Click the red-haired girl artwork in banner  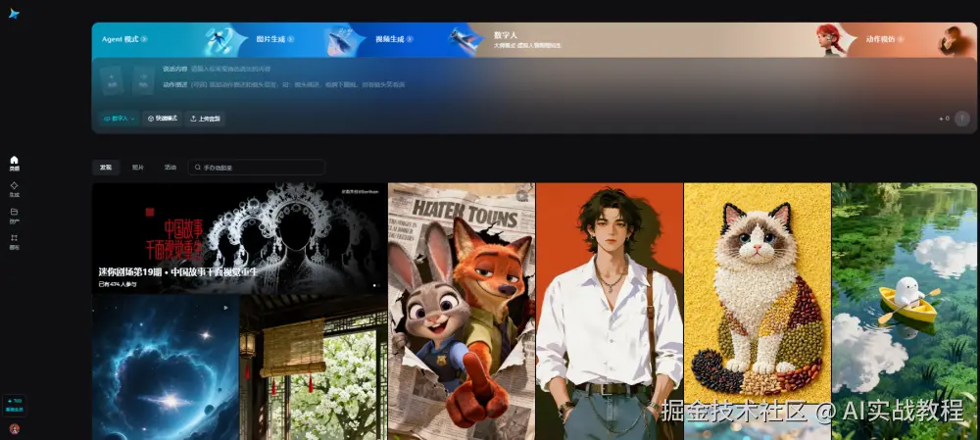tap(830, 40)
